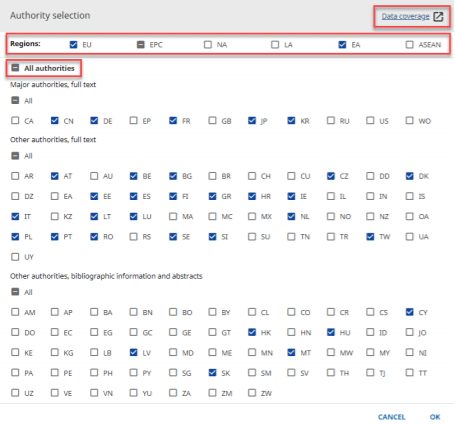455x425 pixels.
Task: Uncheck the CN authority checkbox
Action: point(55,120)
